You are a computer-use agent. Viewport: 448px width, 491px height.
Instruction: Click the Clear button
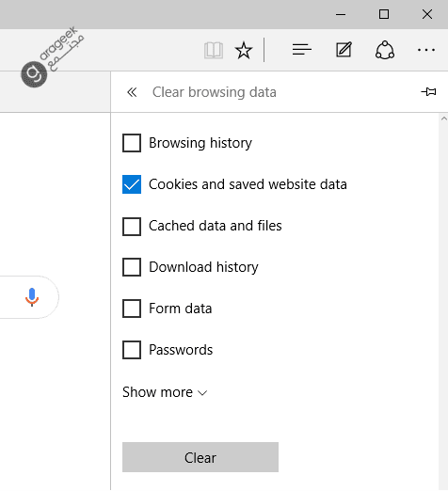point(200,457)
